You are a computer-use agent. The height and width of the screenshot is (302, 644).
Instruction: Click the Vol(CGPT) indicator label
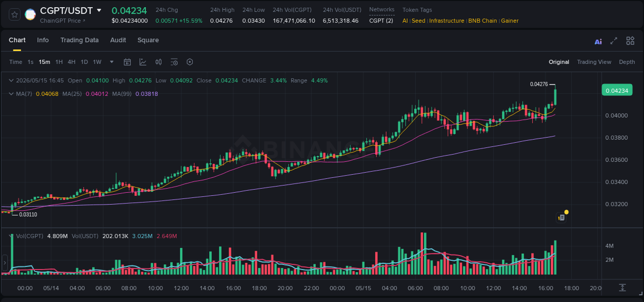coord(29,236)
